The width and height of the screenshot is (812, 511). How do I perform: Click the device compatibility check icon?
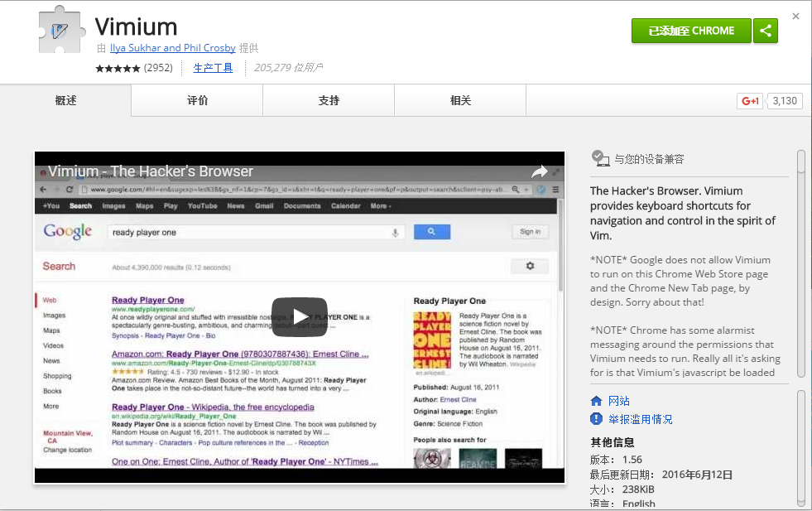pyautogui.click(x=600, y=158)
